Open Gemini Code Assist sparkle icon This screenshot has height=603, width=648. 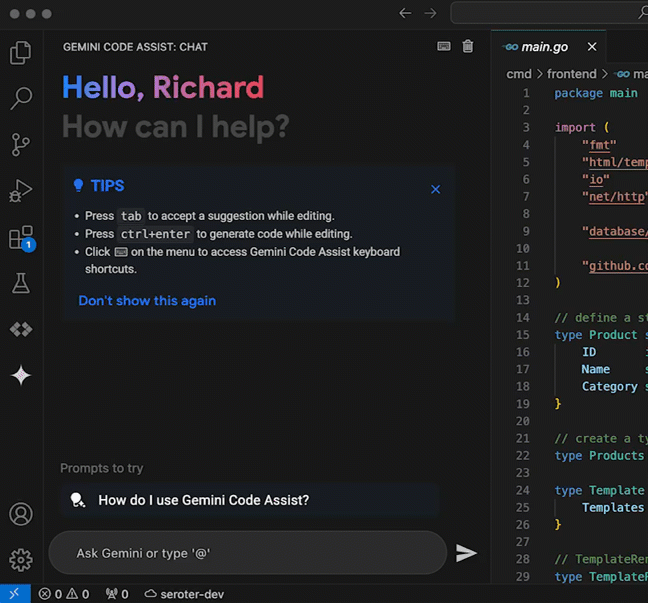click(x=21, y=375)
